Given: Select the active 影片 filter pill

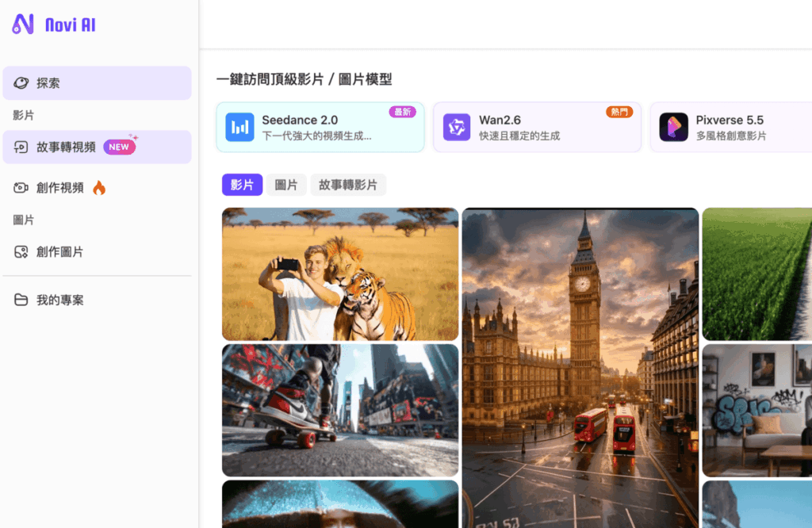Looking at the screenshot, I should point(242,184).
